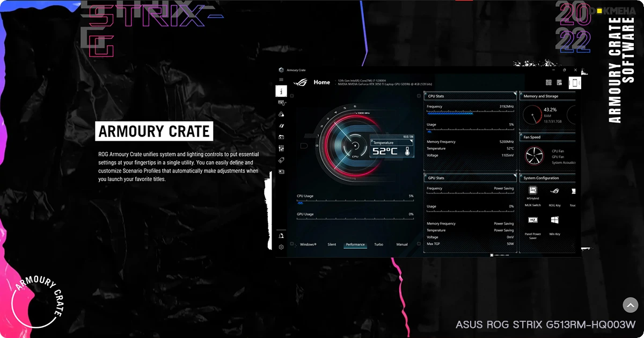
Task: Select the Turbo operating mode
Action: pos(379,244)
